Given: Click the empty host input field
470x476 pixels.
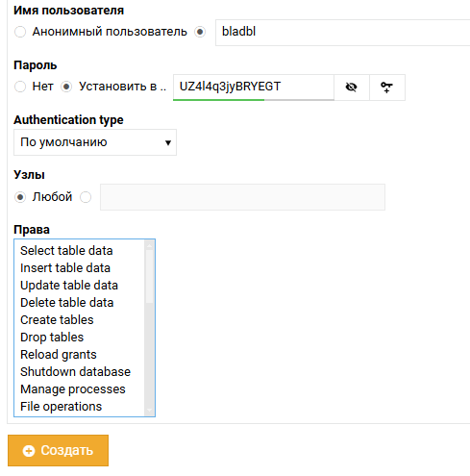Looking at the screenshot, I should point(242,197).
